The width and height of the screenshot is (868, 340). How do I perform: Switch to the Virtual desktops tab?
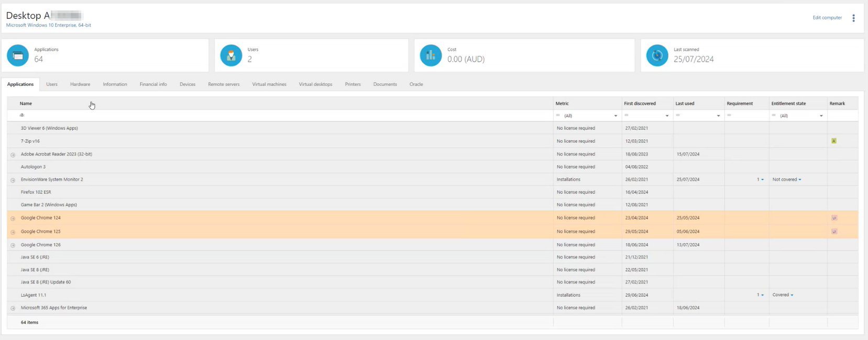point(315,84)
